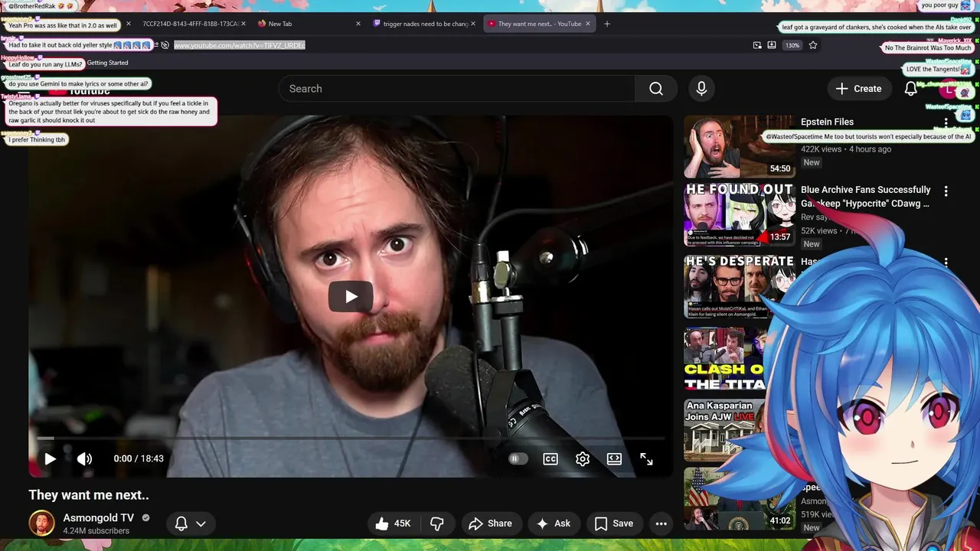980x551 pixels.
Task: Expand the subscription notification dropdown chevron
Action: [x=201, y=523]
